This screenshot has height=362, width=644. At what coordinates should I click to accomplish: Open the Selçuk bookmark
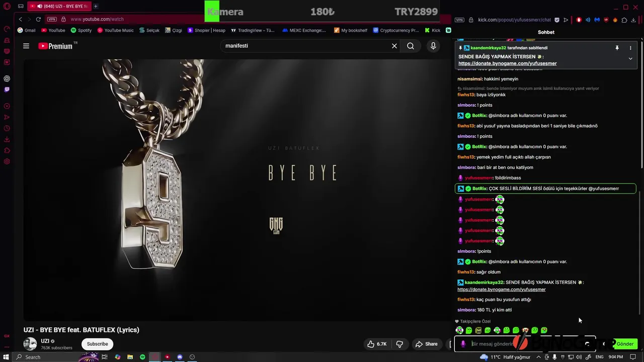click(149, 30)
